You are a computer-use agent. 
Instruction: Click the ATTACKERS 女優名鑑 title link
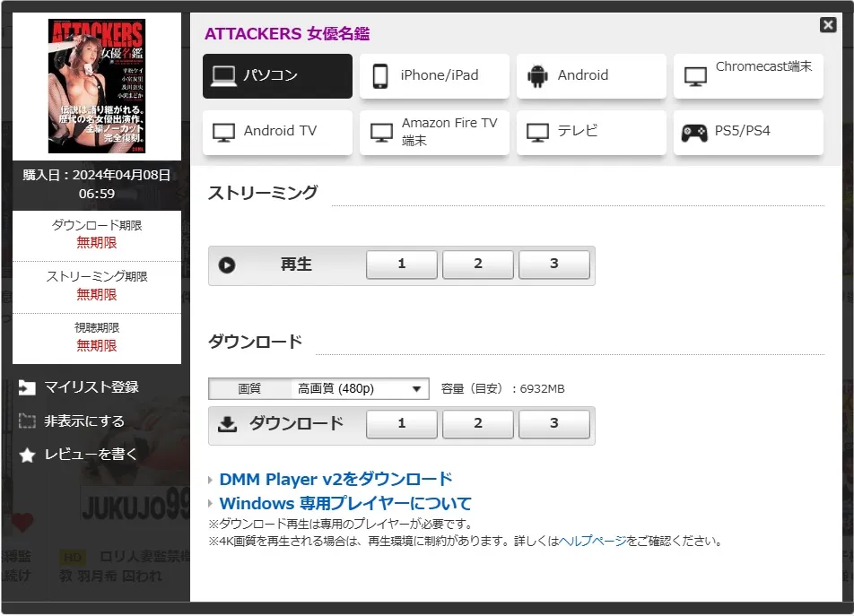tap(287, 34)
